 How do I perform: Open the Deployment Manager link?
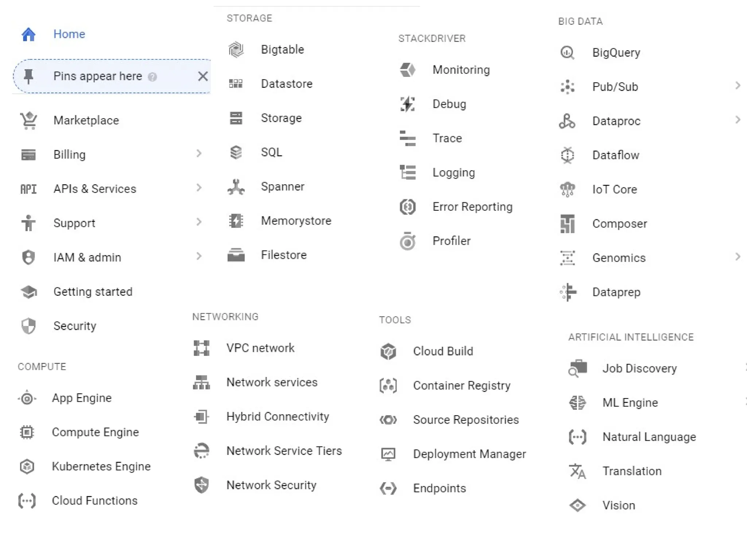[469, 454]
